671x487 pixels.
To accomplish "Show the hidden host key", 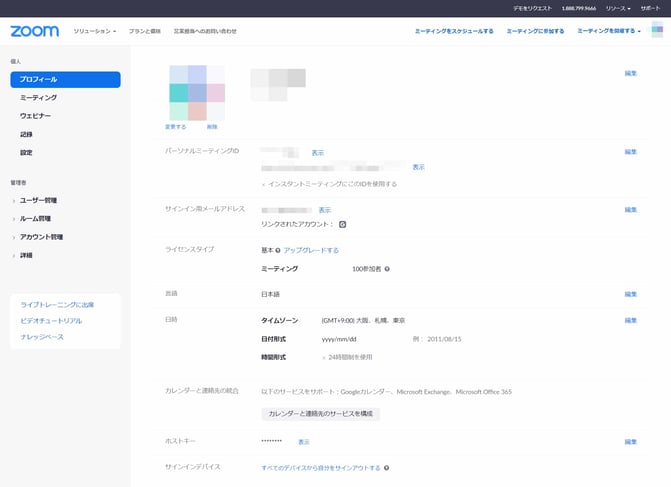I will 304,441.
